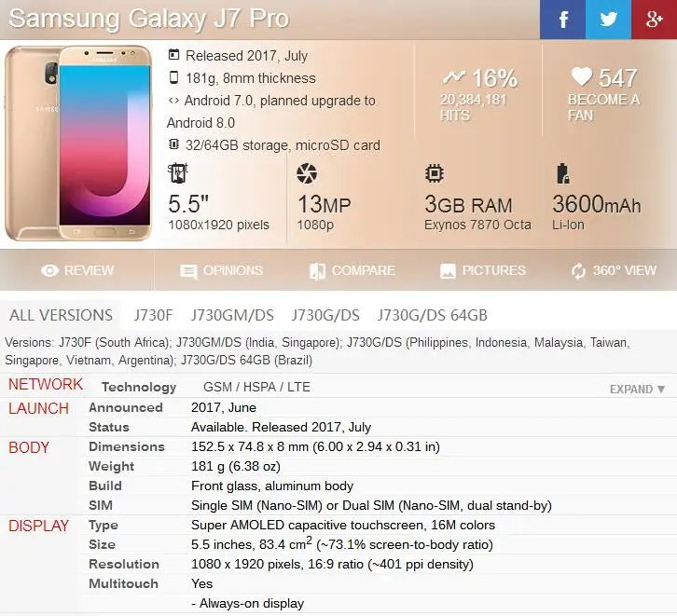Click the Google Plus share icon
677x616 pixels.
pos(654,20)
